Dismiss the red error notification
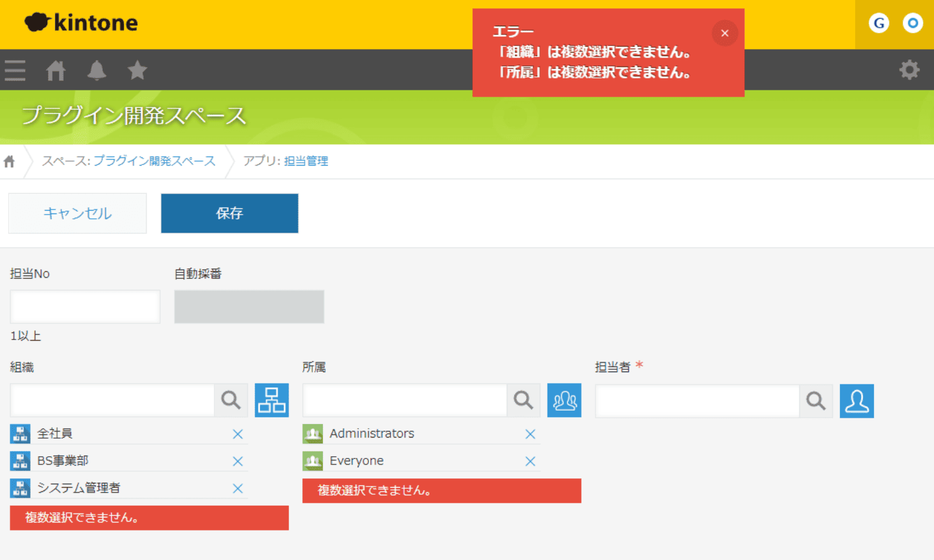 click(x=724, y=33)
